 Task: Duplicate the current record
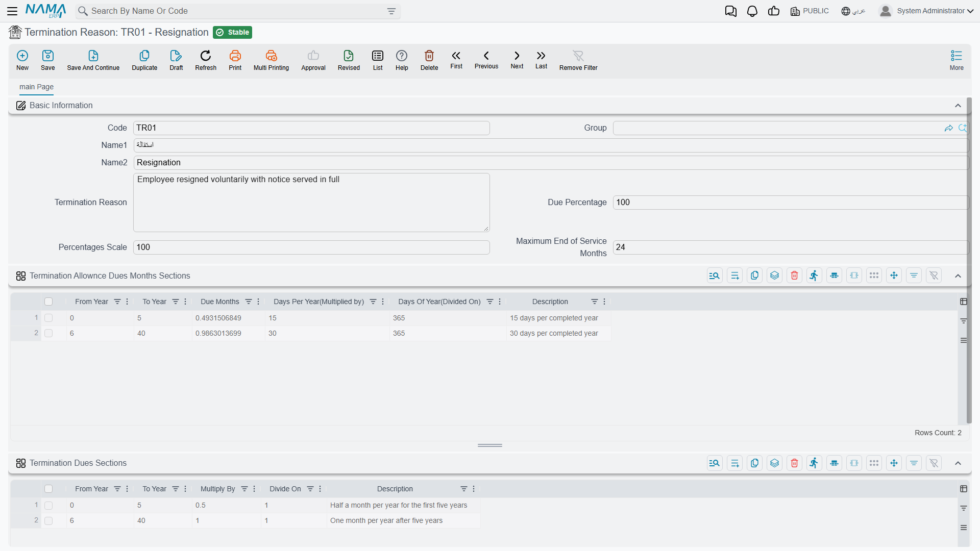(x=144, y=60)
